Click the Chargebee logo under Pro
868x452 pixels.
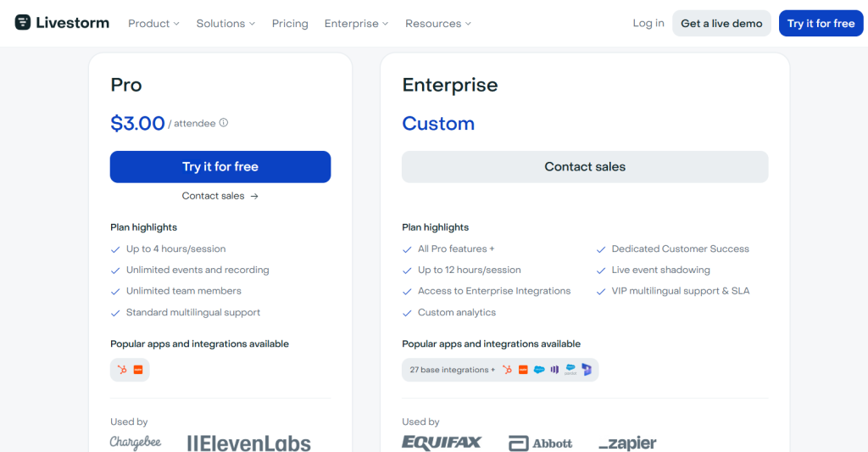tap(136, 443)
